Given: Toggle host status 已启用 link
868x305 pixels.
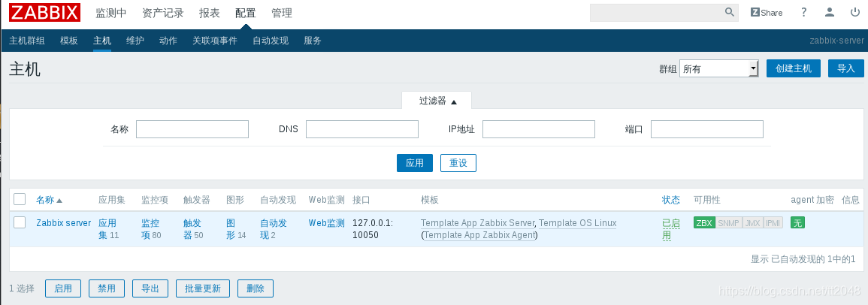Looking at the screenshot, I should 671,229.
